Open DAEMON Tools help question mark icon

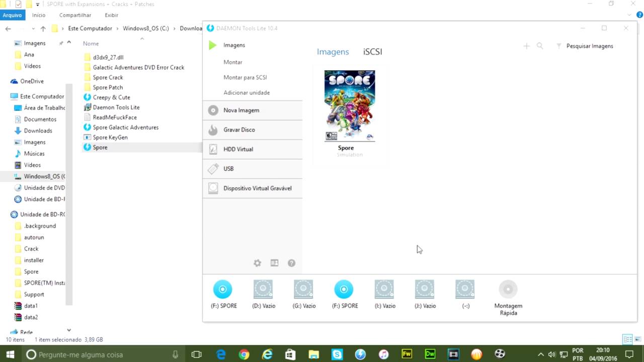(x=291, y=263)
